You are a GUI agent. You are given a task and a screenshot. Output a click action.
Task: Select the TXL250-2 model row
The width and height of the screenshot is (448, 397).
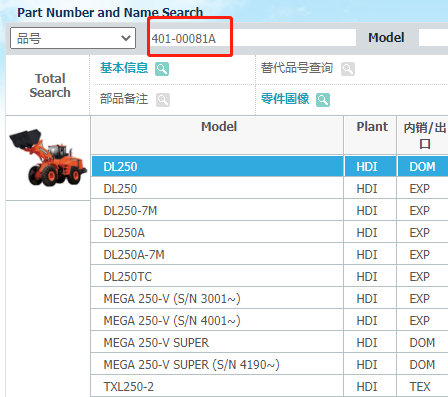point(269,386)
